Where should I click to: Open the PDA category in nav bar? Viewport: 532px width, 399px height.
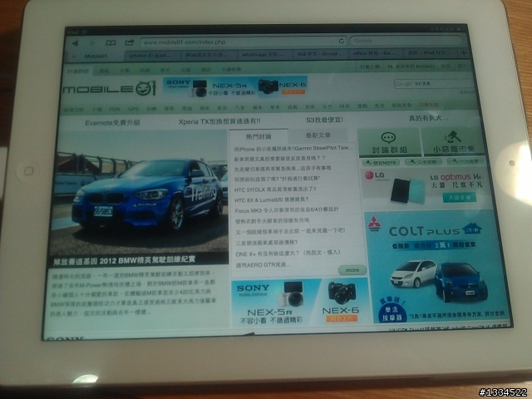coord(115,109)
